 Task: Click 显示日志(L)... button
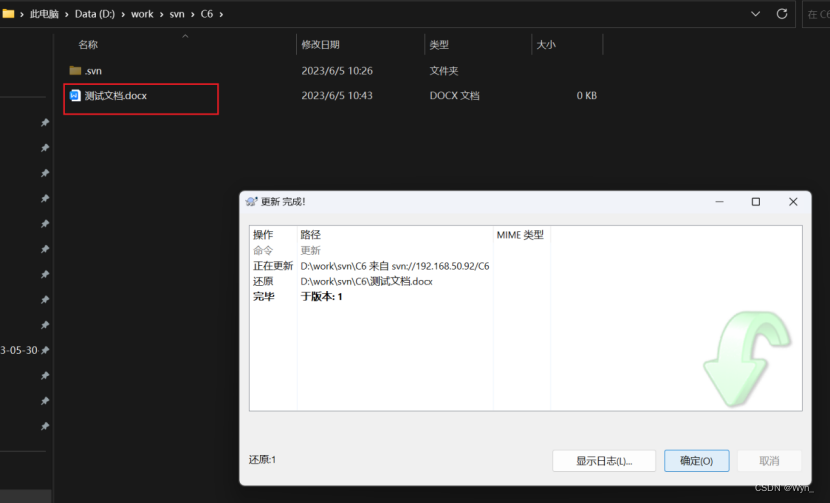604,461
